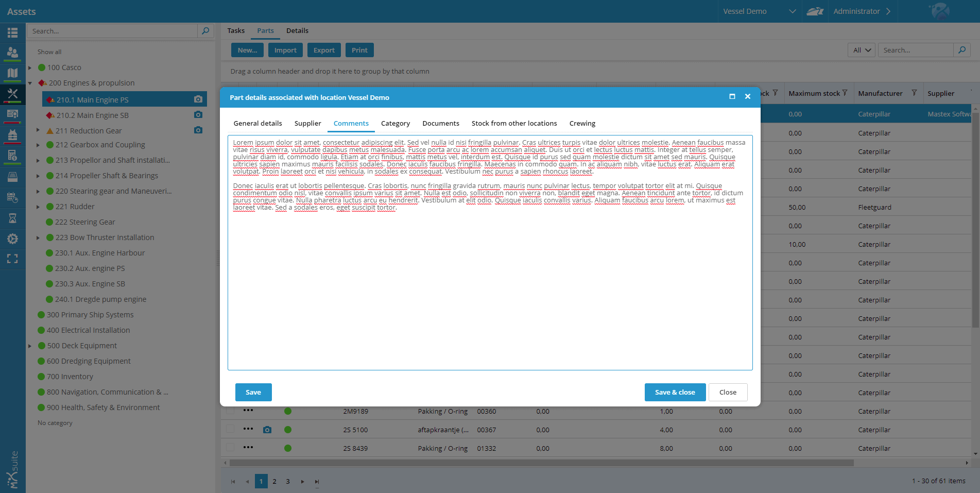Open the Stock from other locations tab
Screen dimensions: 980x493
point(514,123)
